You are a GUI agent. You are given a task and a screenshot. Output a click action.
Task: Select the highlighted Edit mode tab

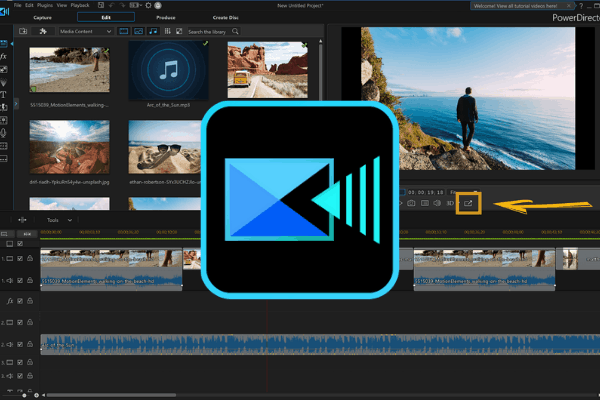(x=106, y=17)
